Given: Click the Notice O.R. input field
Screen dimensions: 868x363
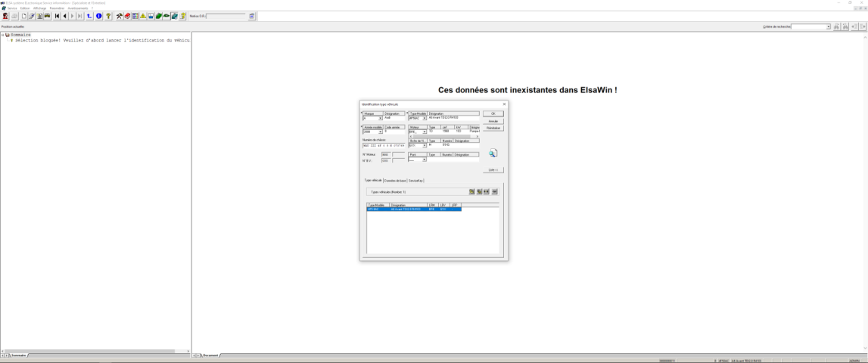Looking at the screenshot, I should pos(226,16).
